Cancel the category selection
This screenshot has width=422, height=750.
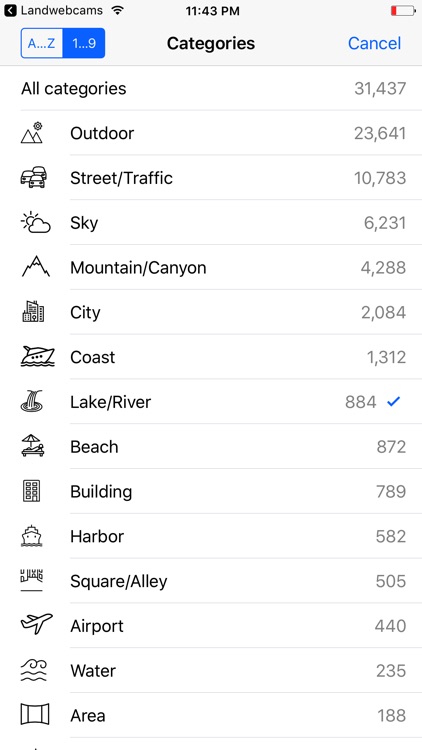click(x=374, y=44)
